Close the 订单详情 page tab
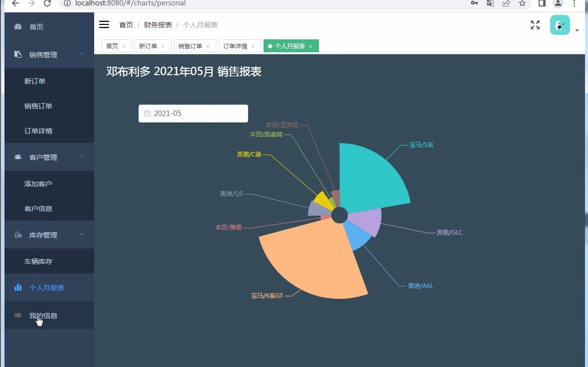 (x=253, y=46)
